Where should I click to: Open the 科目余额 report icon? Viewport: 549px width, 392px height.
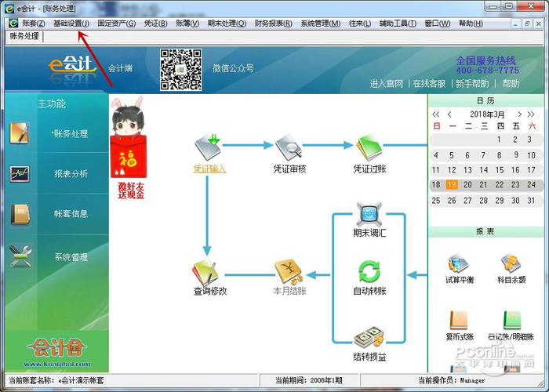(x=511, y=263)
